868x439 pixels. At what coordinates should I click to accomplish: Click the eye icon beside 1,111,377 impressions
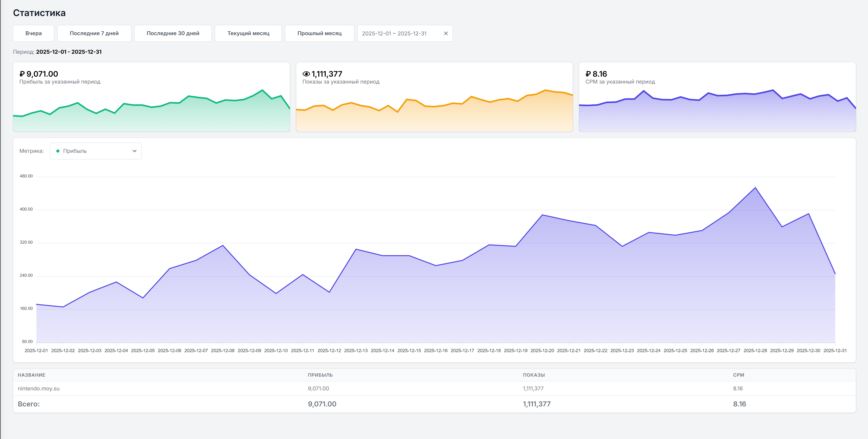[306, 74]
